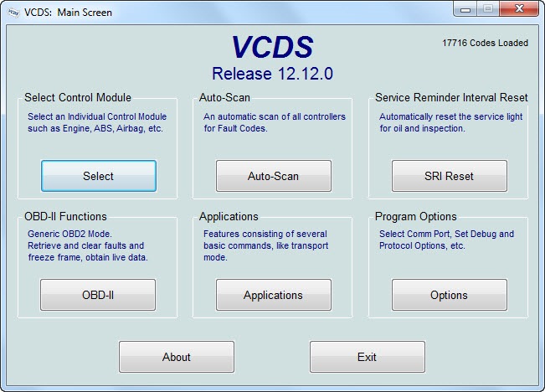
Task: Click 'Select Comm Port, Set Debug and' text
Action: coord(447,234)
